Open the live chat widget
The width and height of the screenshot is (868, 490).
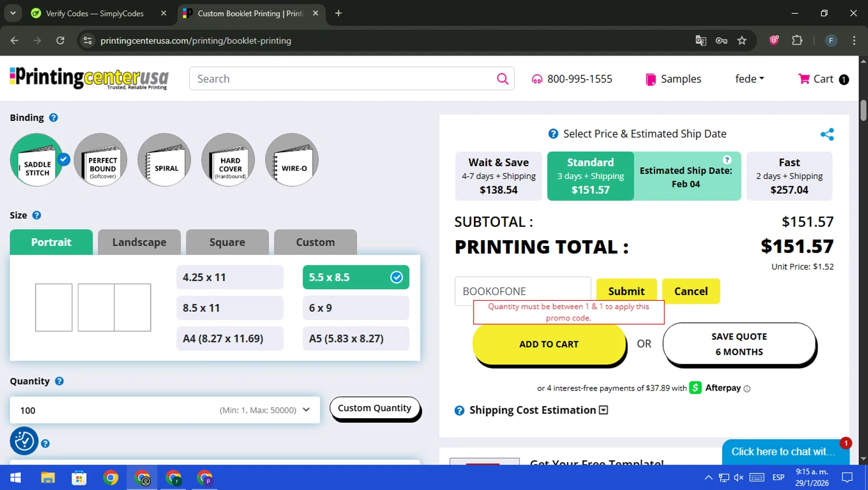pos(785,452)
